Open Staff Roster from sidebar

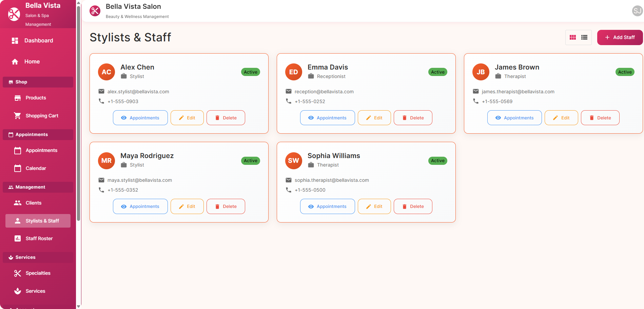39,238
